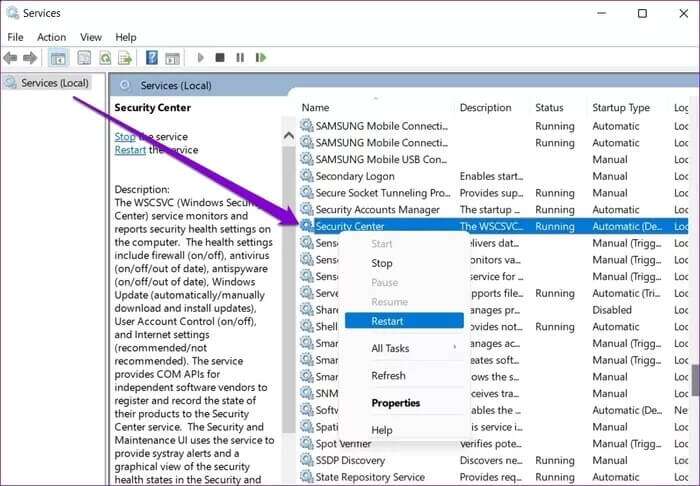Image resolution: width=700 pixels, height=486 pixels.
Task: Click the Refresh toolbar icon
Action: coord(105,58)
